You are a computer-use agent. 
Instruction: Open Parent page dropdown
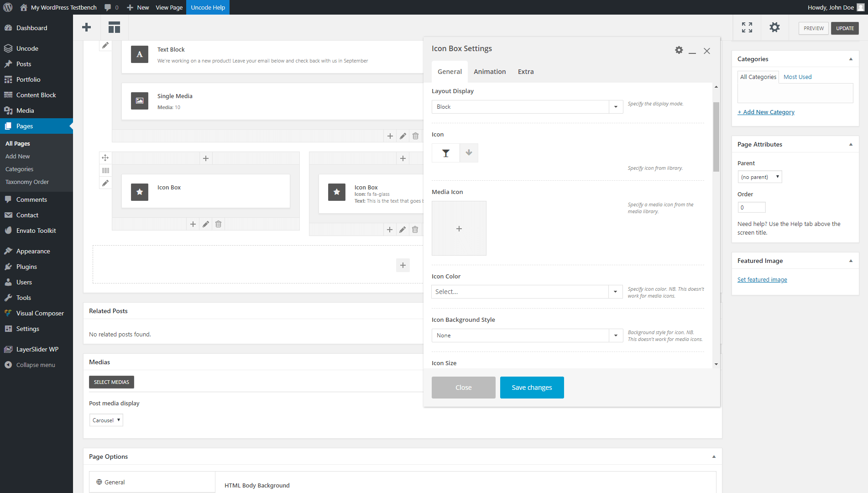(x=760, y=177)
